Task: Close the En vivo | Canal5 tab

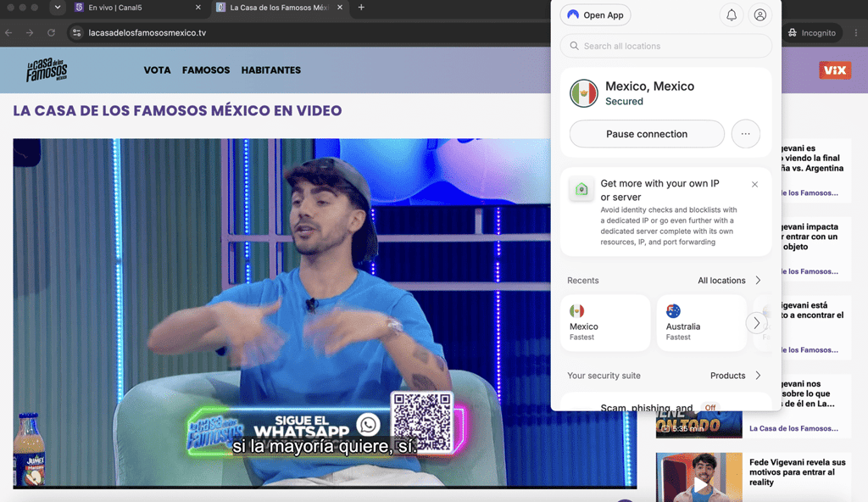Action: tap(198, 8)
